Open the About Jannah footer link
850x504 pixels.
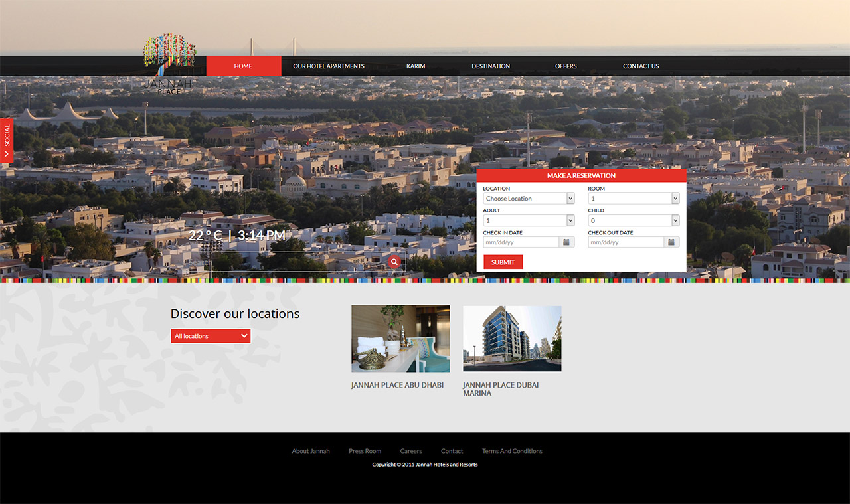click(311, 451)
